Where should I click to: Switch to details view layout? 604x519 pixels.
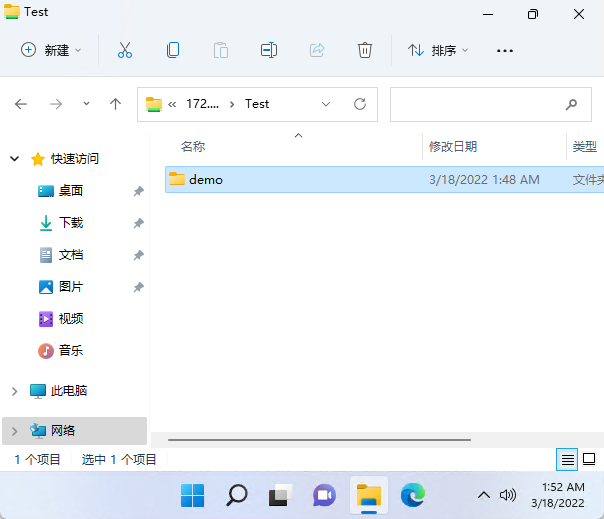(567, 459)
